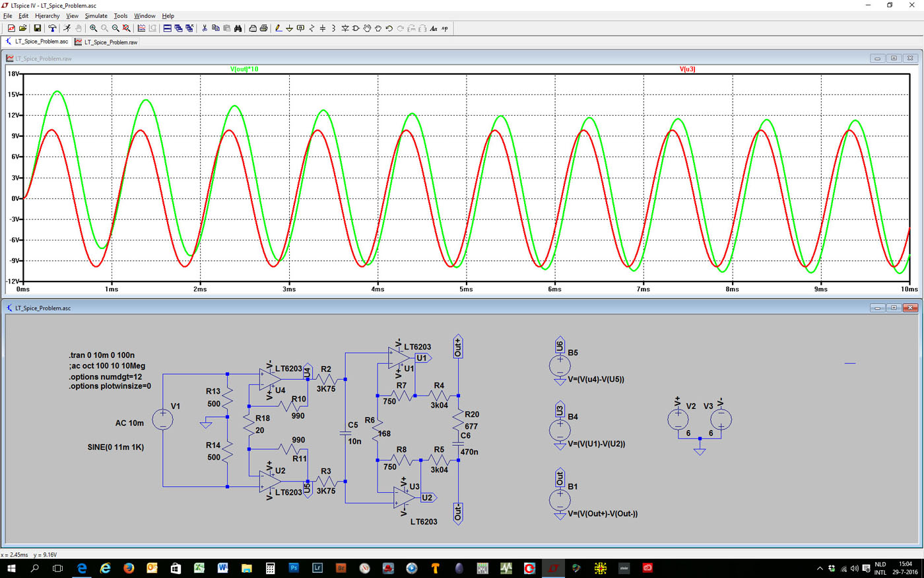The image size is (924, 578).
Task: Run the simulation with the running man icon
Action: [x=67, y=28]
